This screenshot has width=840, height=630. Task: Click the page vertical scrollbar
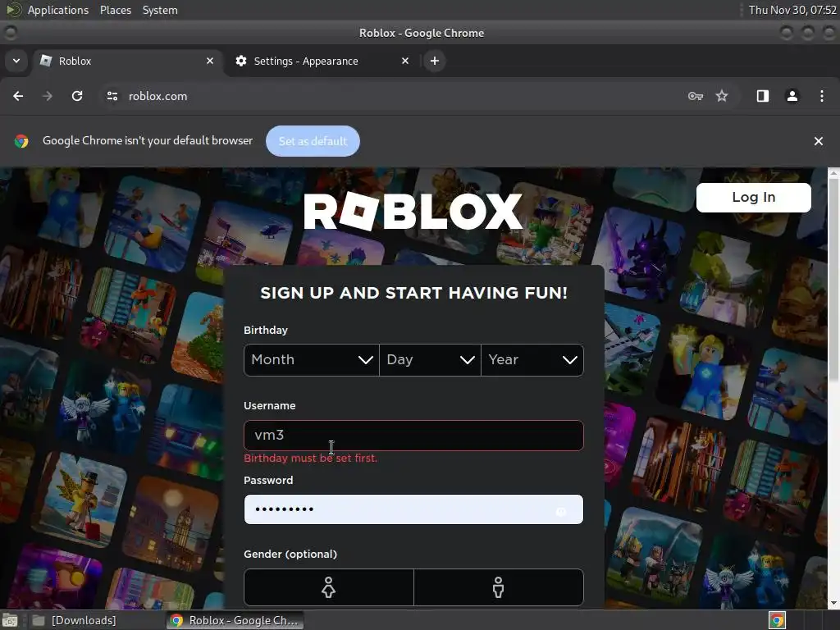[833, 281]
